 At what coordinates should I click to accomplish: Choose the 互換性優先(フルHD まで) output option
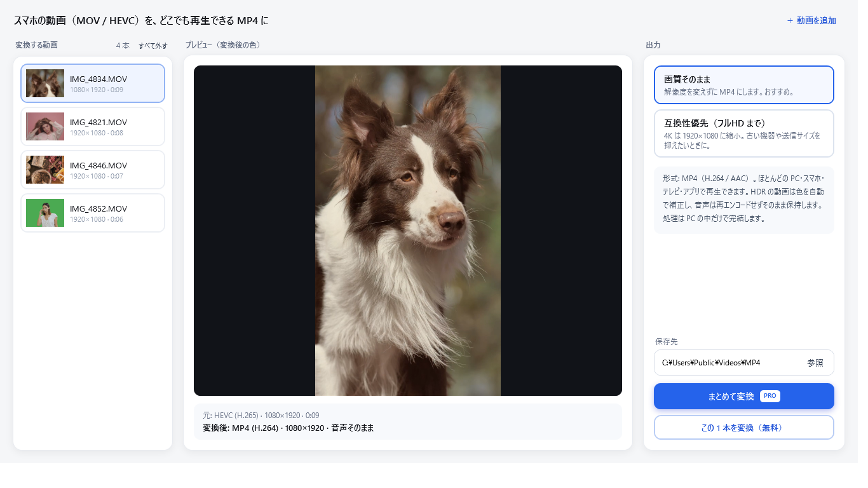(744, 133)
